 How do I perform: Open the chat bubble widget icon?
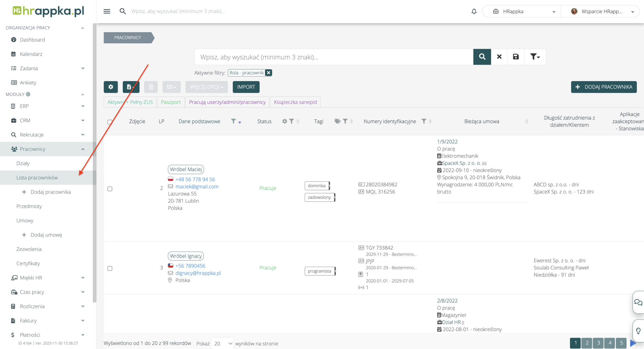click(638, 302)
